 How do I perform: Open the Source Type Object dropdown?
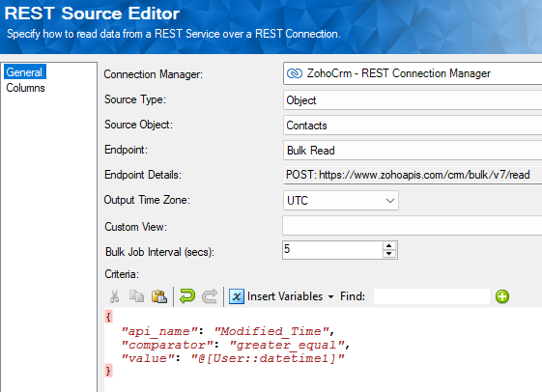tap(413, 100)
